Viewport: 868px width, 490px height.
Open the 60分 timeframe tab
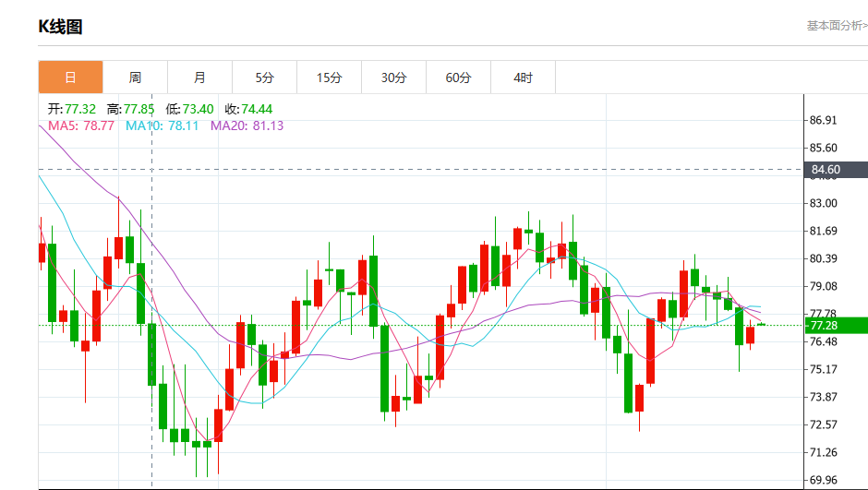pos(458,78)
